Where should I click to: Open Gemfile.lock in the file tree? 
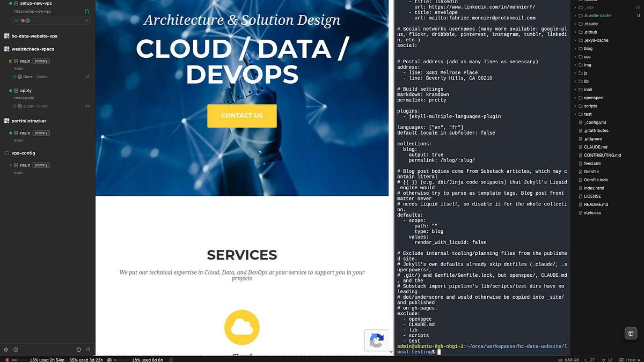point(596,180)
